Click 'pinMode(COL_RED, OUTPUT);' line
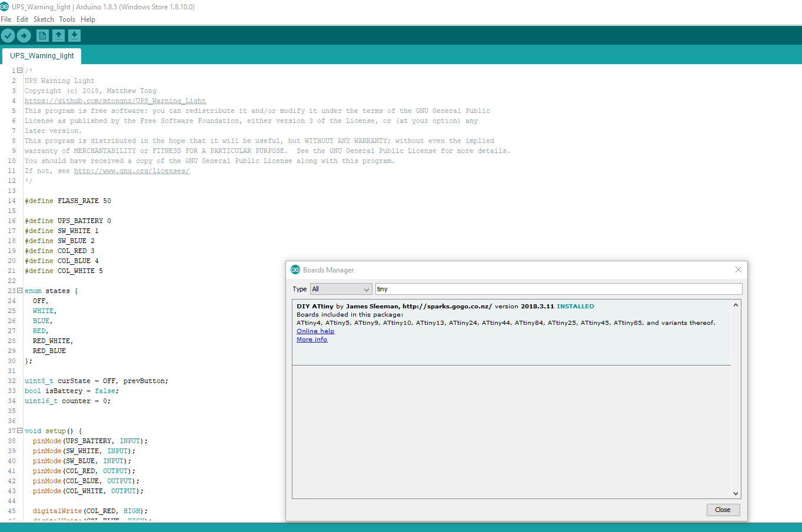 pyautogui.click(x=84, y=471)
